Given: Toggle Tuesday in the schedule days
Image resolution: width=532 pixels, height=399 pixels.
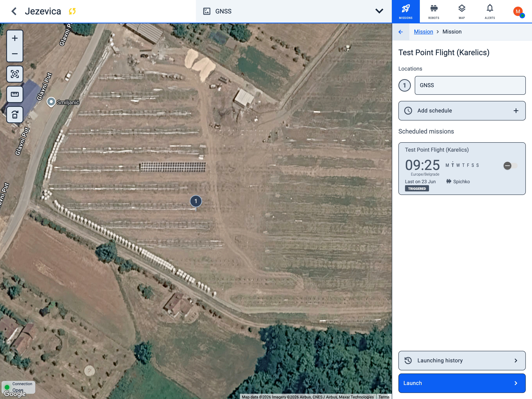Looking at the screenshot, I should 453,165.
